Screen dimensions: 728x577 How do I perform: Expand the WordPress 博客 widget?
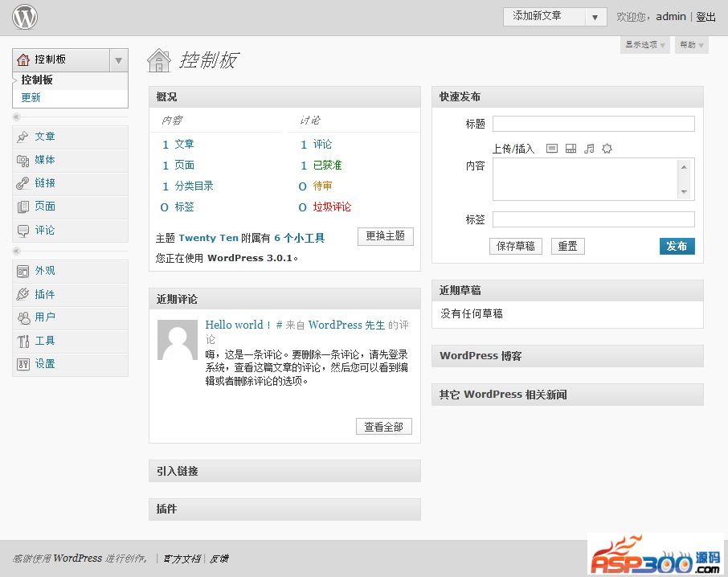click(567, 356)
